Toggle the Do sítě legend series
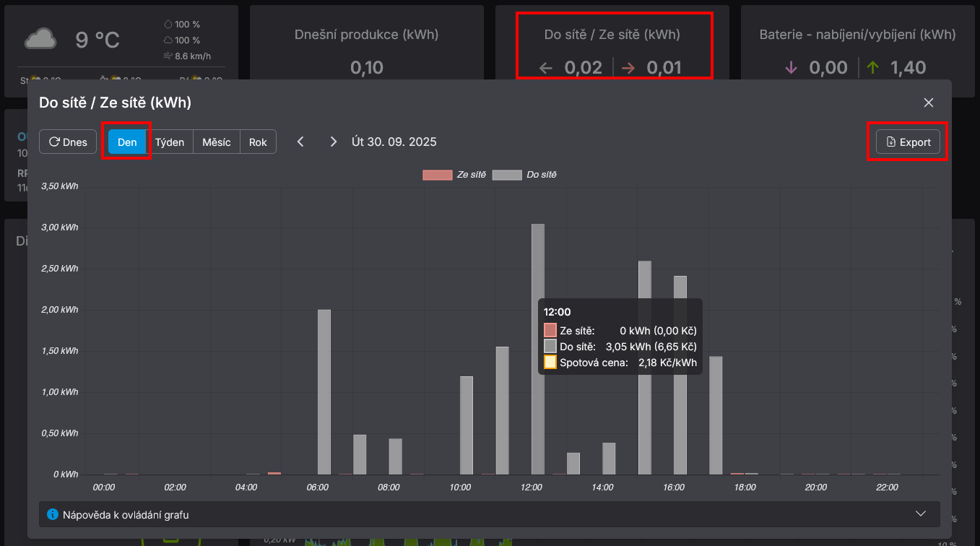Screen dimensions: 980x546 (x=524, y=175)
